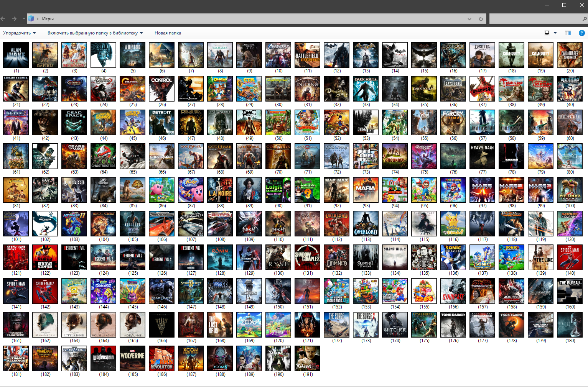
Task: Select StarCraft cover thumbnail (146)
Action: coord(162,291)
